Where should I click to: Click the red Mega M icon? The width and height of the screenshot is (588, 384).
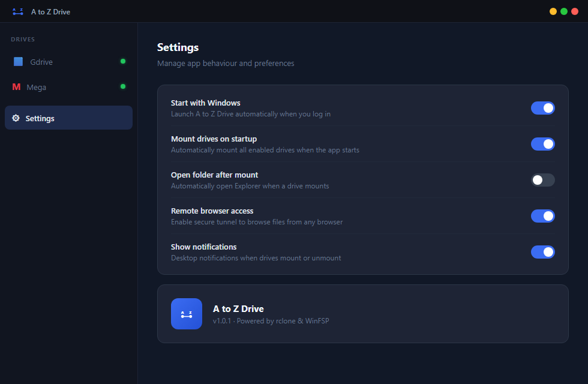[16, 87]
